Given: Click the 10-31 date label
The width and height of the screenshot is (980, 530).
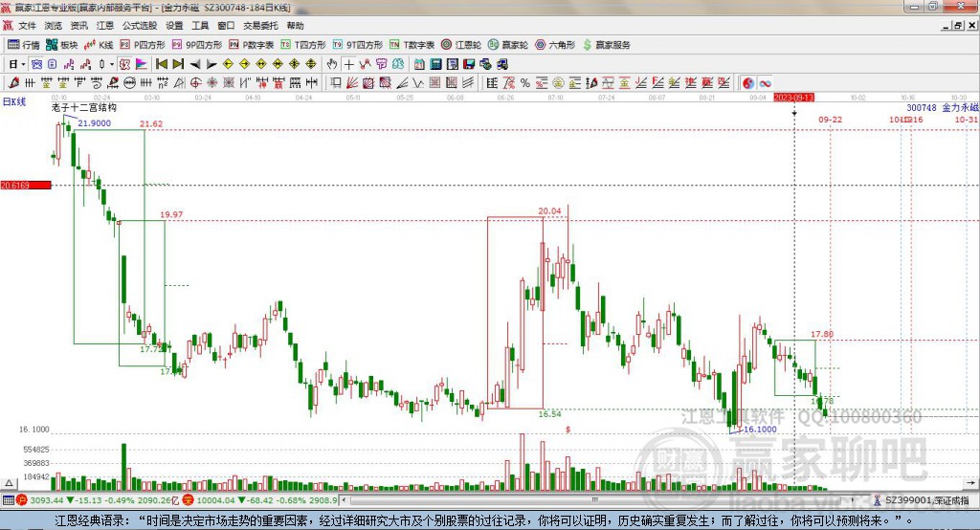Looking at the screenshot, I should pos(967,120).
